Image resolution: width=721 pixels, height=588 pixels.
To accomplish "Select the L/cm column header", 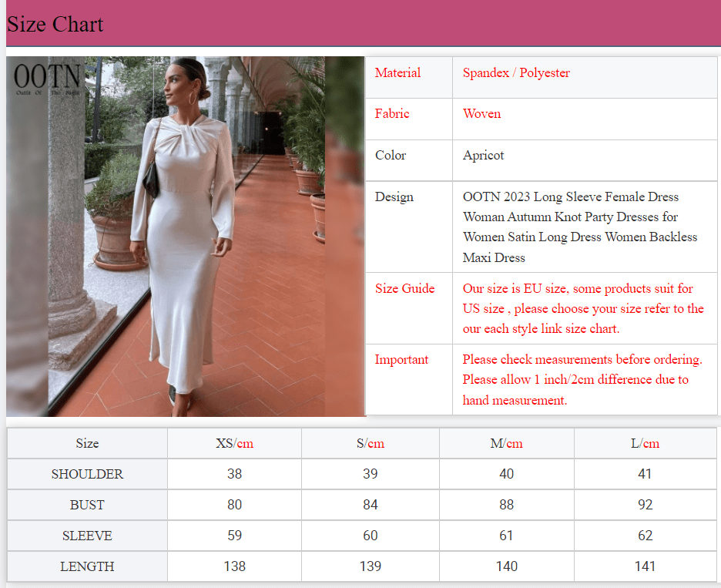I will pyautogui.click(x=645, y=443).
